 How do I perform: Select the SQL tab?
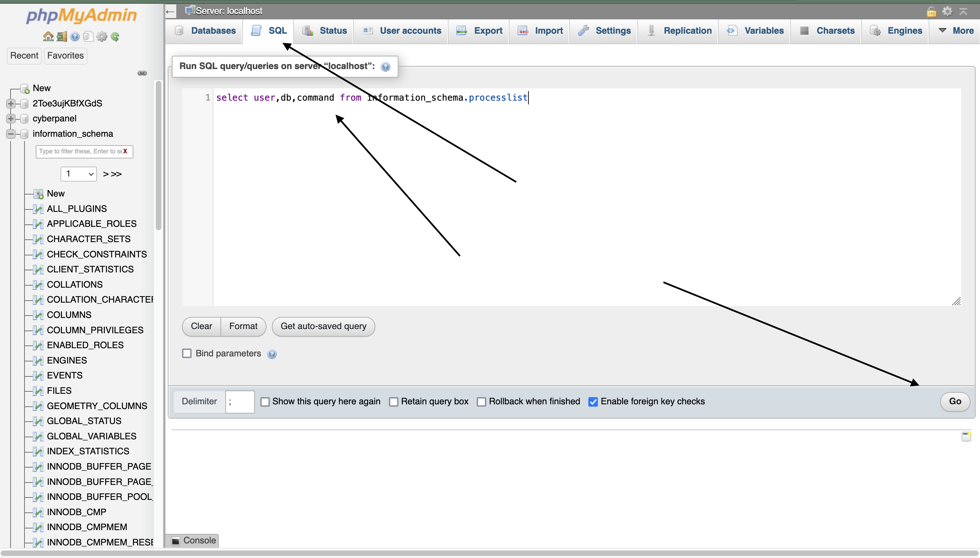pyautogui.click(x=269, y=31)
